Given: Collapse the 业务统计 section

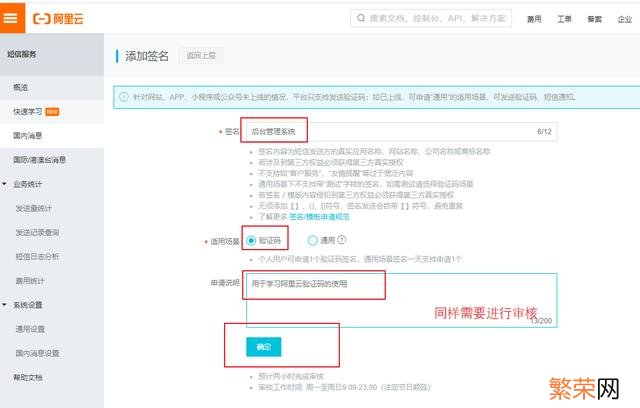Looking at the screenshot, I should pos(4,184).
